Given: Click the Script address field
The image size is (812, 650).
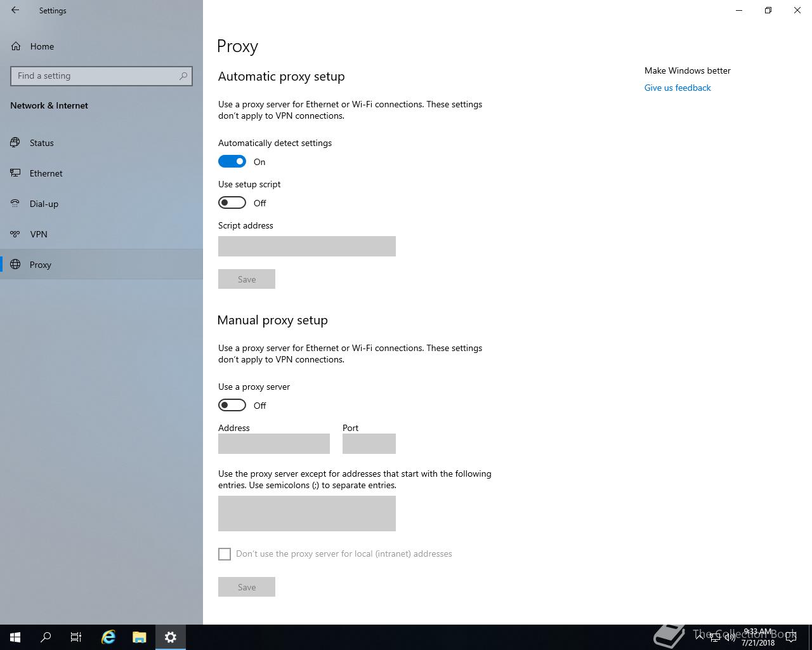Looking at the screenshot, I should [x=307, y=246].
